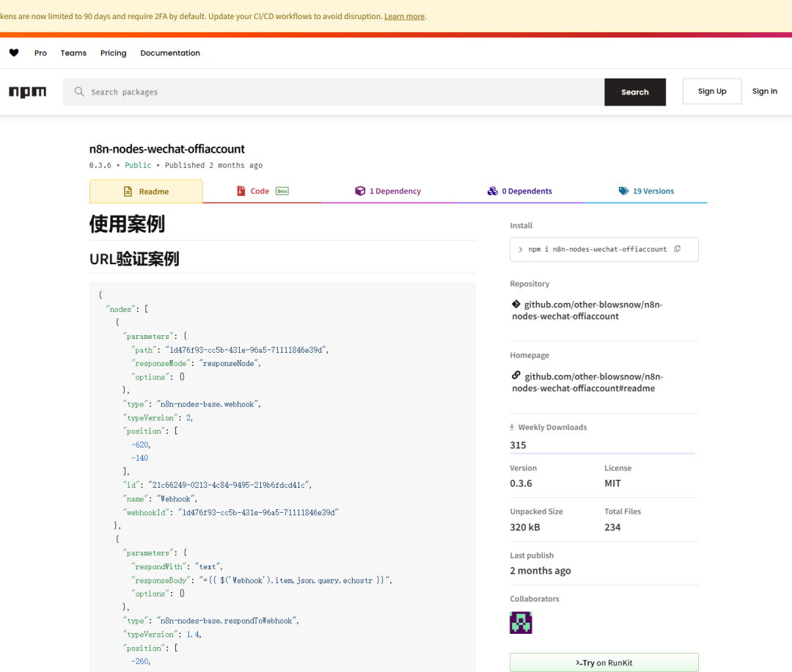The image size is (792, 672).
Task: Open the 1 Dependency tab
Action: [388, 191]
